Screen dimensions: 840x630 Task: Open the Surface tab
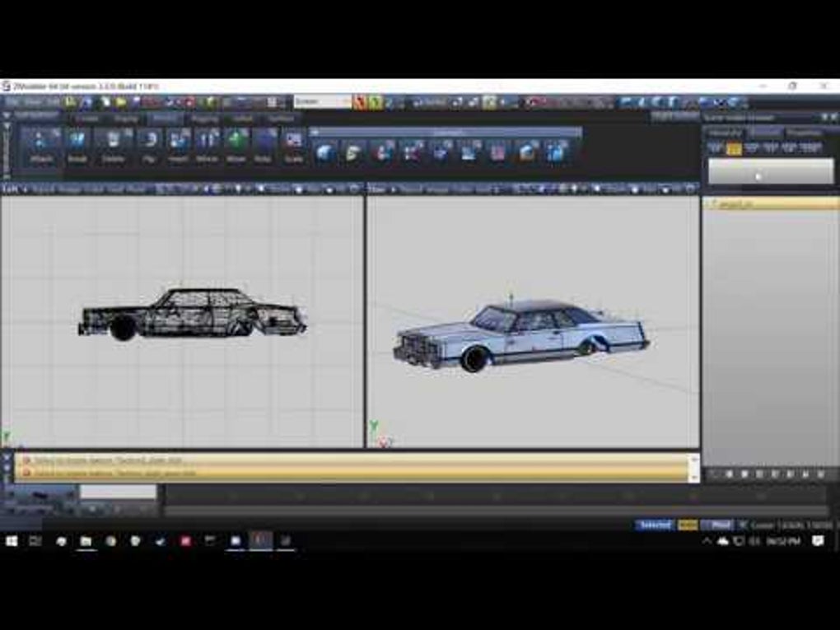[281, 119]
